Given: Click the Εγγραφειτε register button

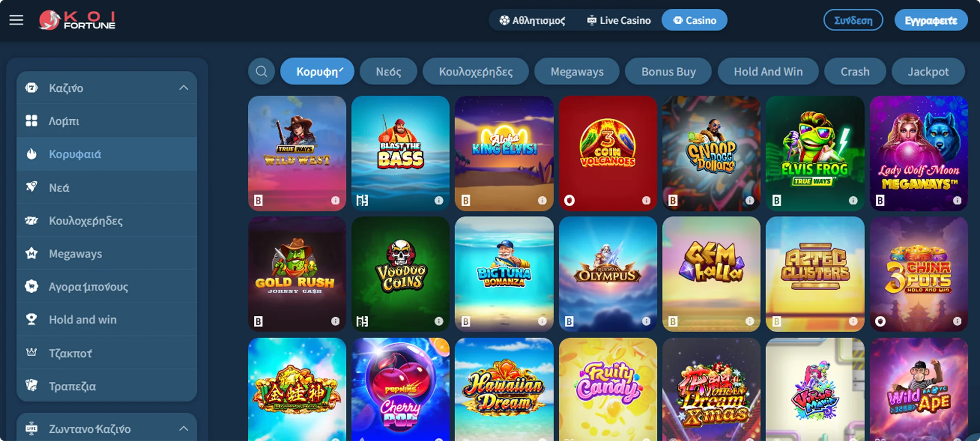Looking at the screenshot, I should click(x=931, y=20).
